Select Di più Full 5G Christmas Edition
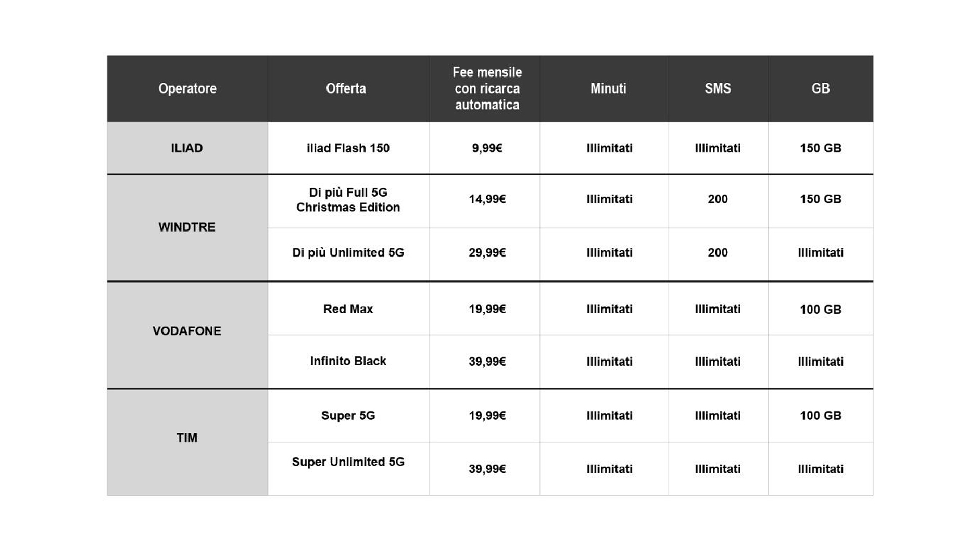 (x=348, y=200)
